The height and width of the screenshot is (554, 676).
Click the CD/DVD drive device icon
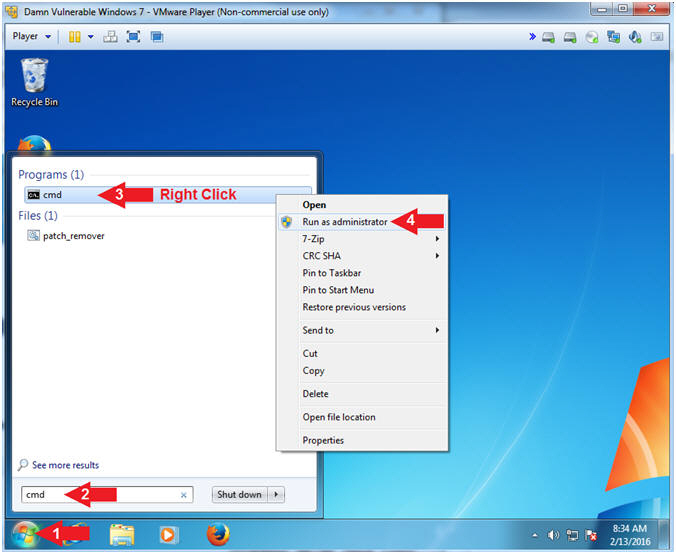[592, 38]
